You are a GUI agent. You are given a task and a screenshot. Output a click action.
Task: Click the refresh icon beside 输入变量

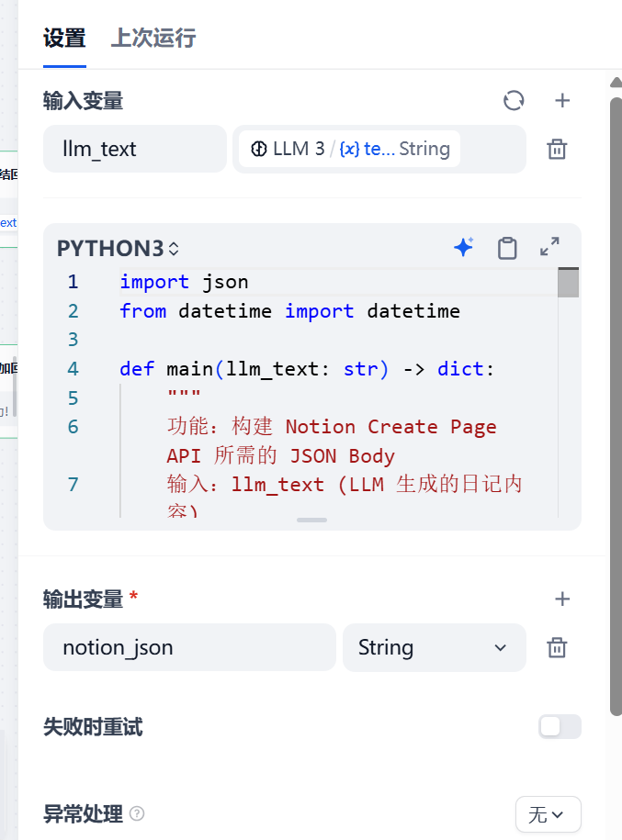tap(514, 101)
